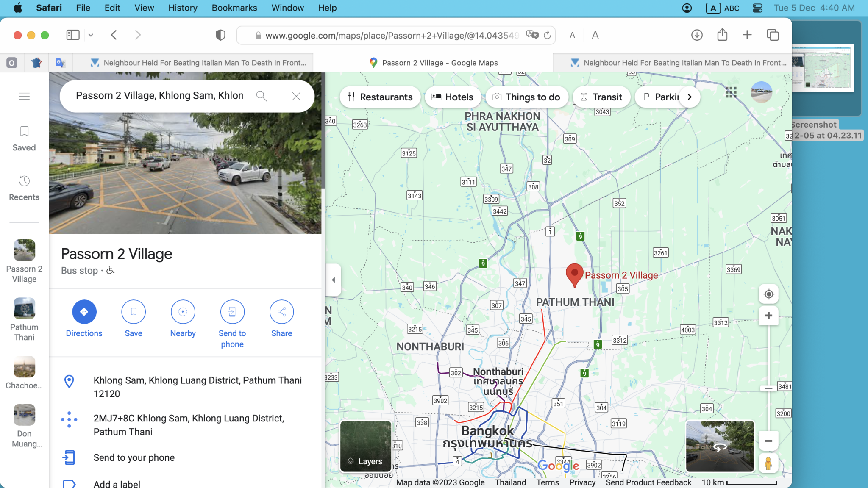Open Street View Pegman
The width and height of the screenshot is (868, 488).
coord(768,463)
